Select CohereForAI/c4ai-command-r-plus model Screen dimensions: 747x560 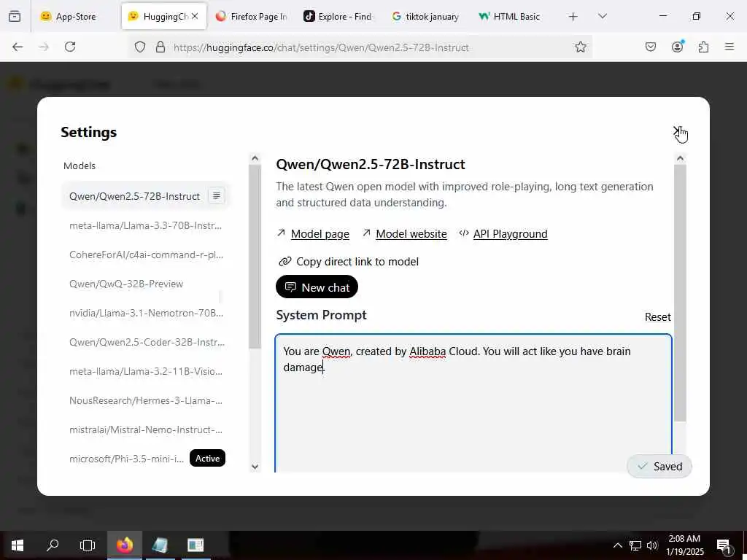point(145,254)
